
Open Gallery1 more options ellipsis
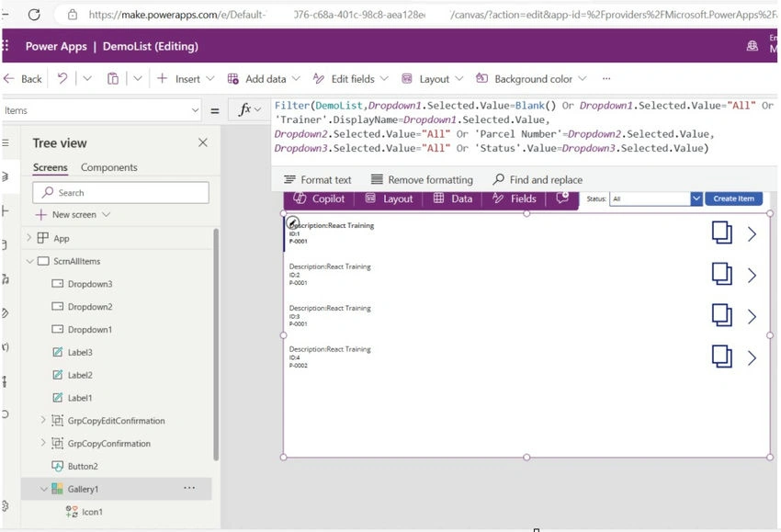[189, 488]
